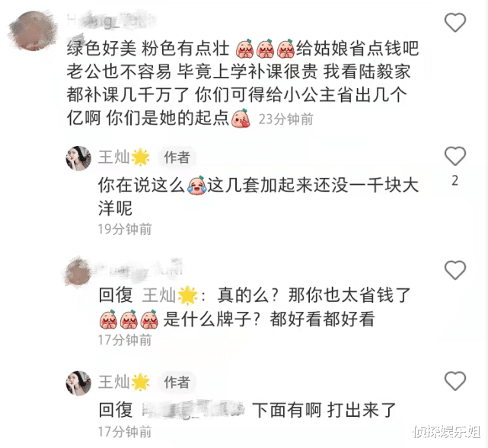Open blurred avatar of top commenter

(x=33, y=30)
